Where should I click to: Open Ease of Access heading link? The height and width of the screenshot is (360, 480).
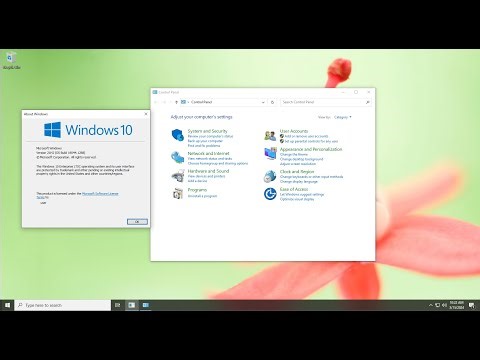294,189
